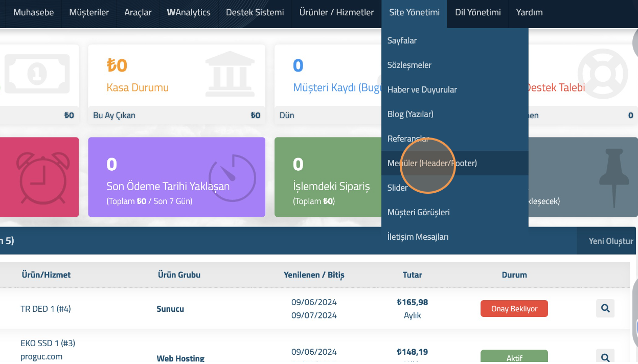Open the TR DED 1 (#4) product link
The width and height of the screenshot is (638, 364).
tap(45, 309)
